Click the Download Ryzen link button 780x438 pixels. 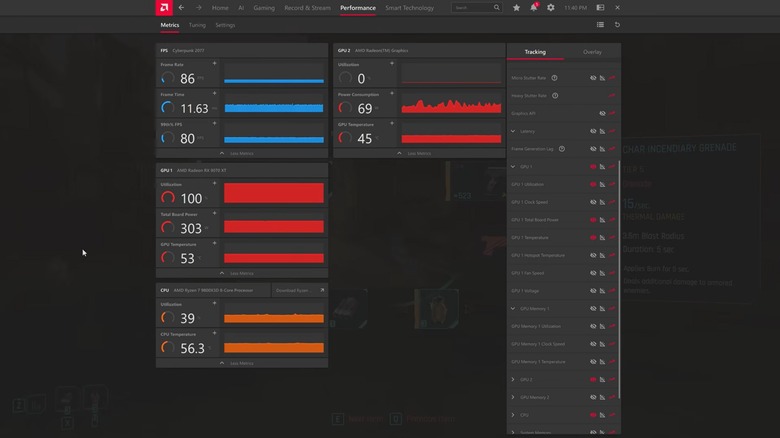(299, 290)
